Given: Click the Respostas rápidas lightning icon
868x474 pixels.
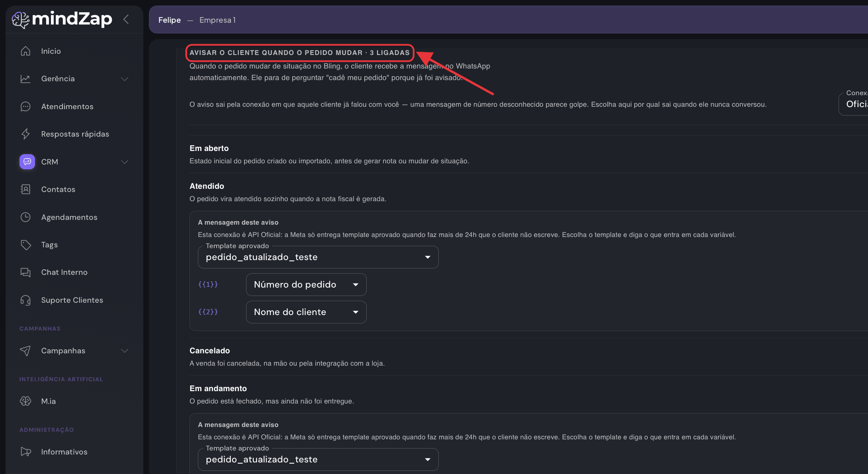Looking at the screenshot, I should coord(25,134).
